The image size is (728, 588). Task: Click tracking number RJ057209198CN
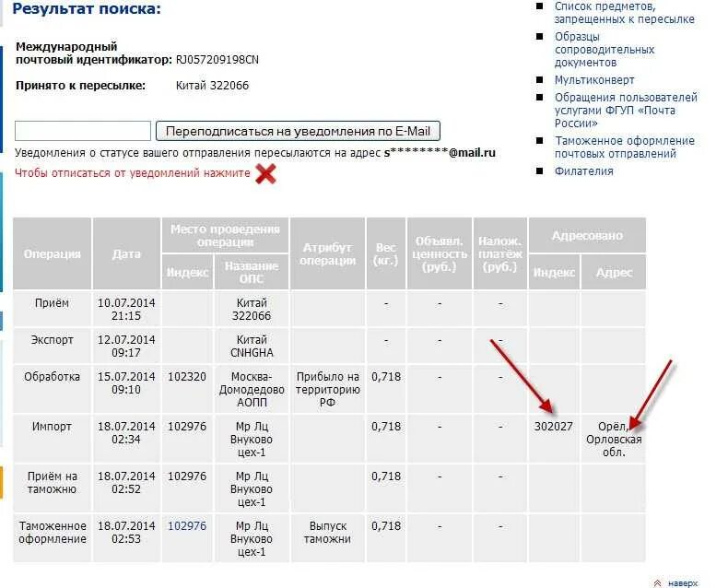(x=217, y=60)
